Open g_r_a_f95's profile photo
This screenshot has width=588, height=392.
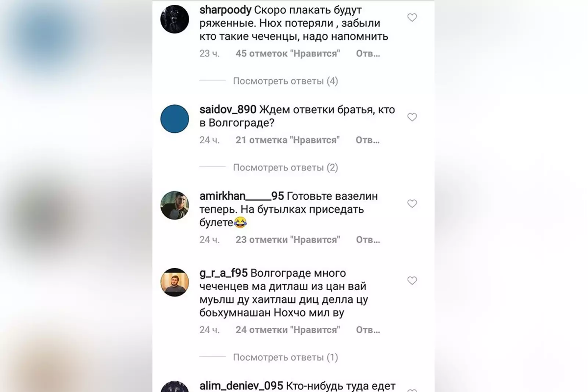(175, 282)
